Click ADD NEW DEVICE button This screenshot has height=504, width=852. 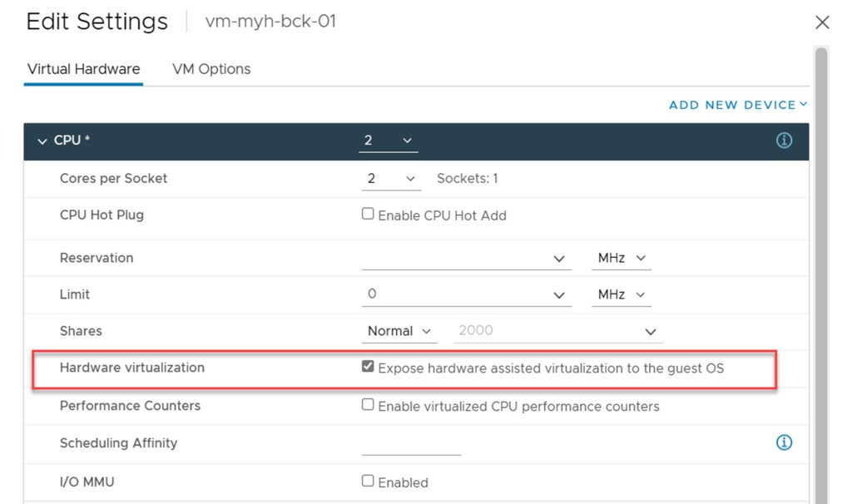pyautogui.click(x=737, y=105)
